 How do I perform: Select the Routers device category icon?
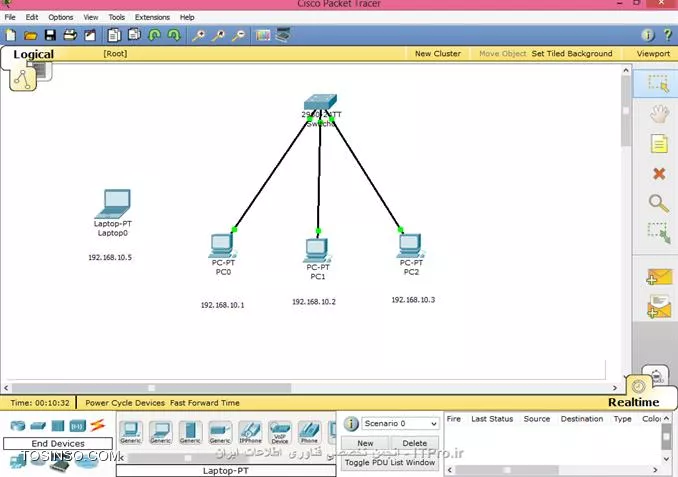(18, 426)
